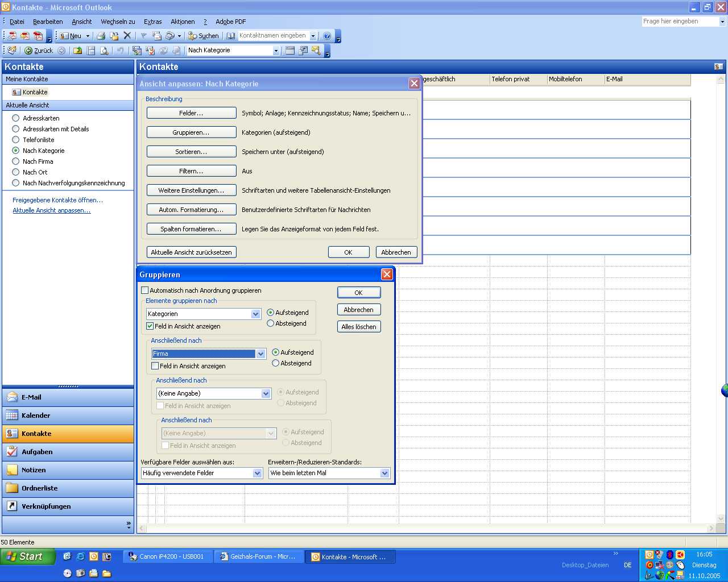The height and width of the screenshot is (582, 728).
Task: Switch to Geizhals-Forum taskbar window
Action: [259, 556]
